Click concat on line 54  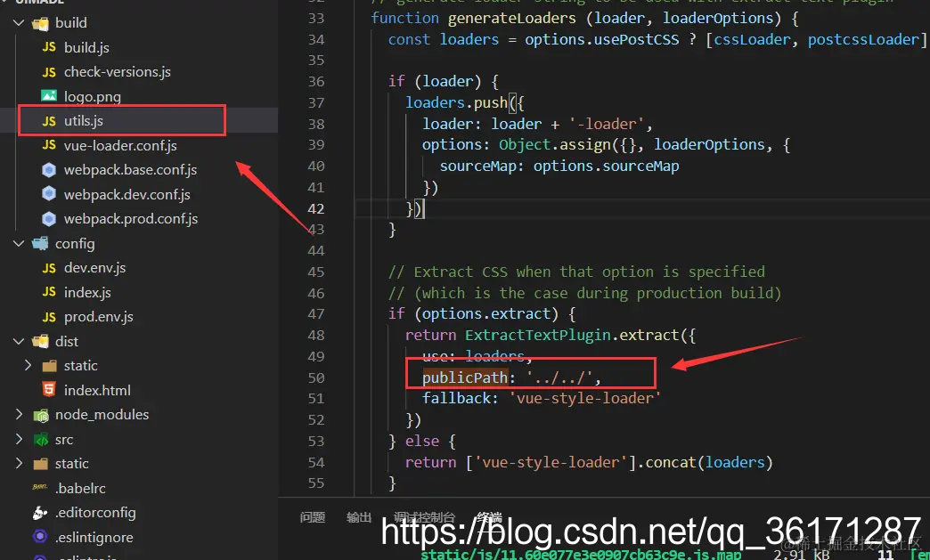coord(670,462)
